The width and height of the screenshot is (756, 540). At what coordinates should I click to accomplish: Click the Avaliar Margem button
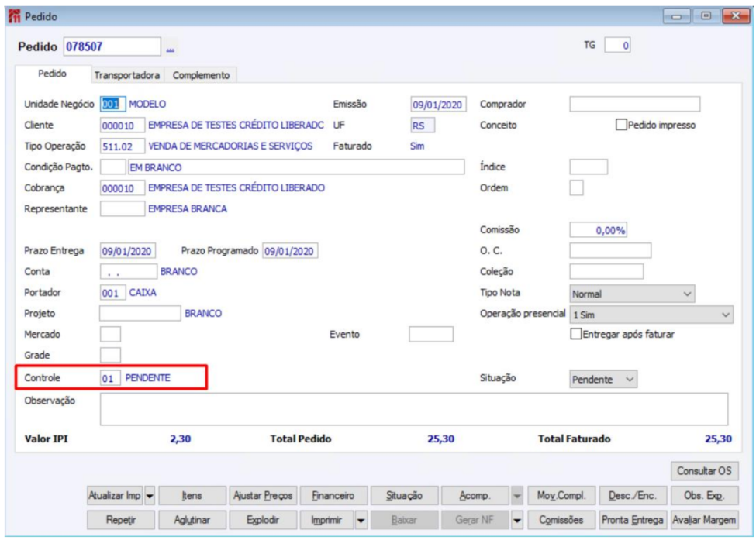point(704,521)
